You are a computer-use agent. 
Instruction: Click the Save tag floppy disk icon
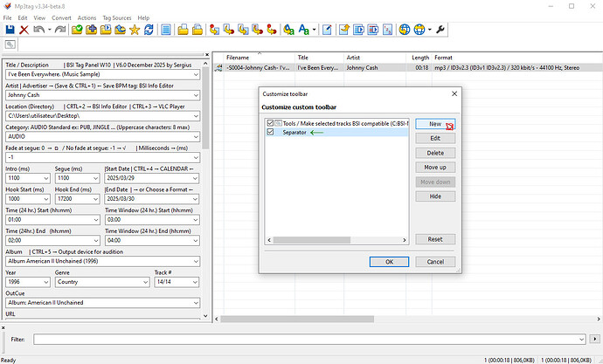[x=10, y=30]
